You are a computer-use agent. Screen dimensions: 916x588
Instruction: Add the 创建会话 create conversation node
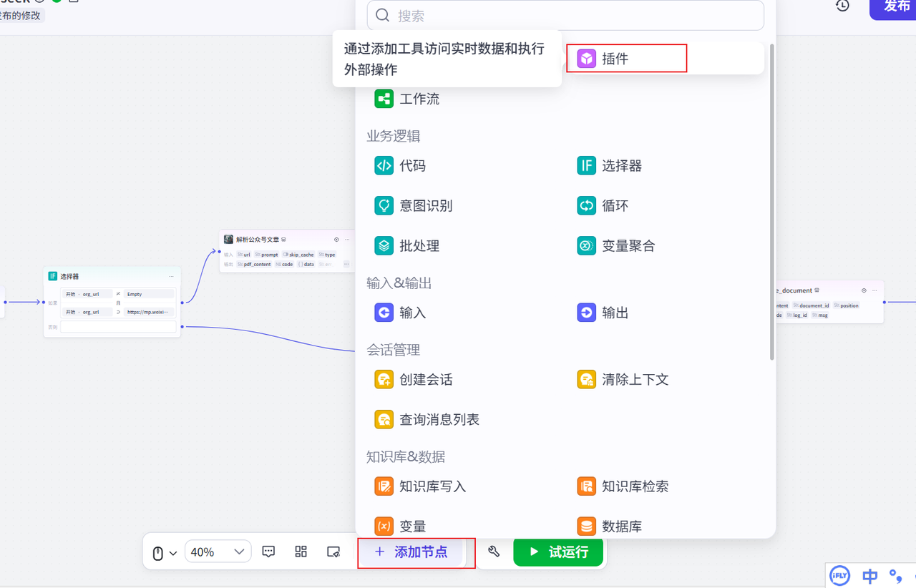[x=414, y=379]
